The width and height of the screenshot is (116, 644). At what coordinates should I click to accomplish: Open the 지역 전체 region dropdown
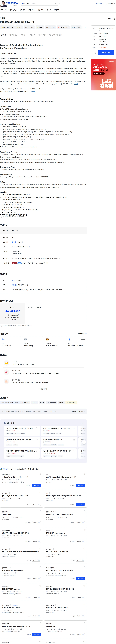tap(26, 4)
